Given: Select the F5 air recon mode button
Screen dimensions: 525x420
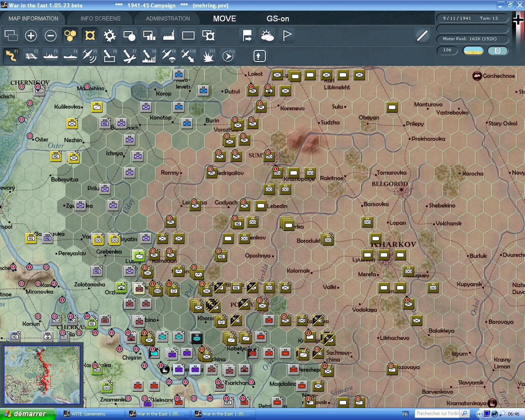Looking at the screenshot, I should (x=90, y=55).
